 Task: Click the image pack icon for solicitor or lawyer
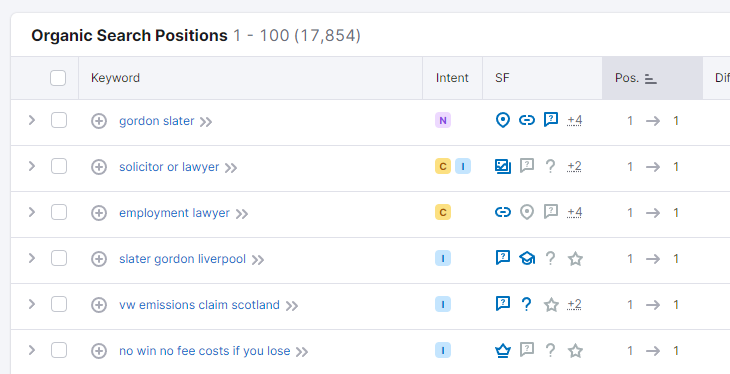point(502,166)
